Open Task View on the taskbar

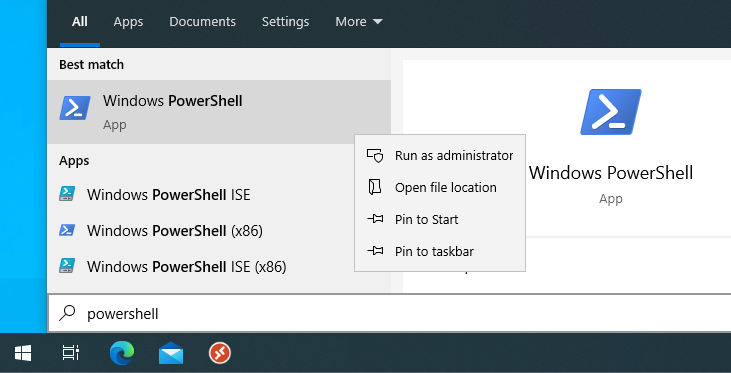click(71, 353)
